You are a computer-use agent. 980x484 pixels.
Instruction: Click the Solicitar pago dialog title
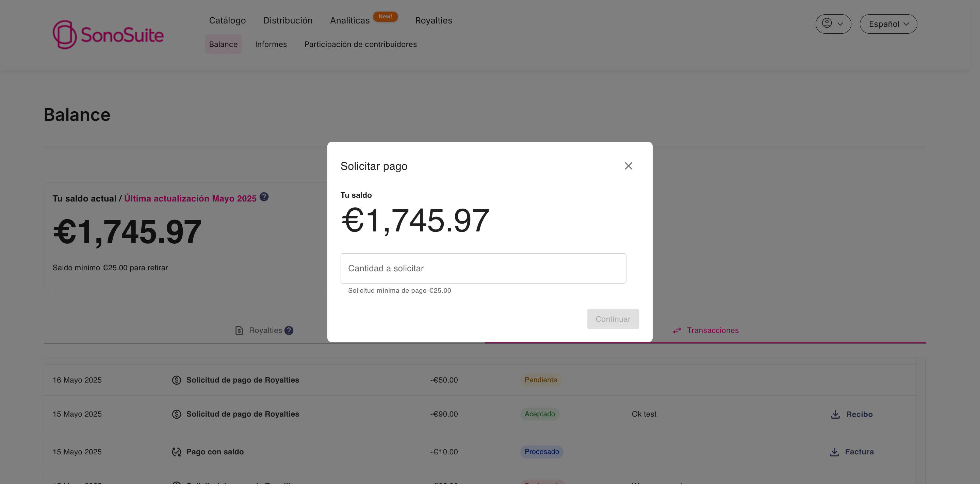click(374, 166)
